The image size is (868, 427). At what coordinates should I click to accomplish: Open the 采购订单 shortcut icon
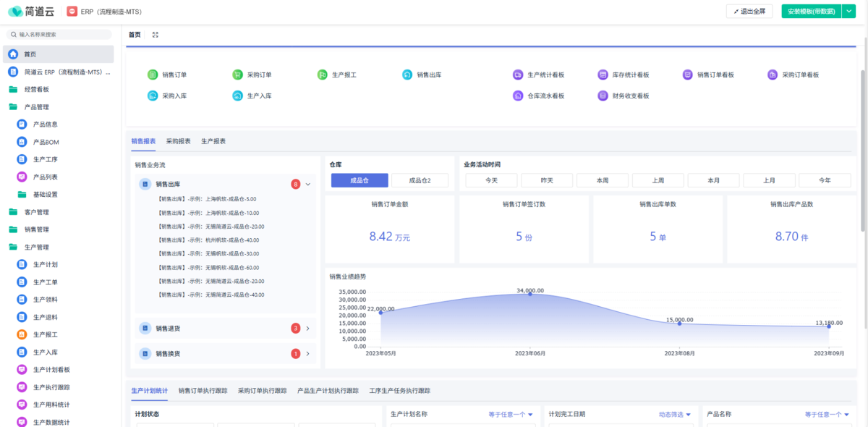(237, 75)
